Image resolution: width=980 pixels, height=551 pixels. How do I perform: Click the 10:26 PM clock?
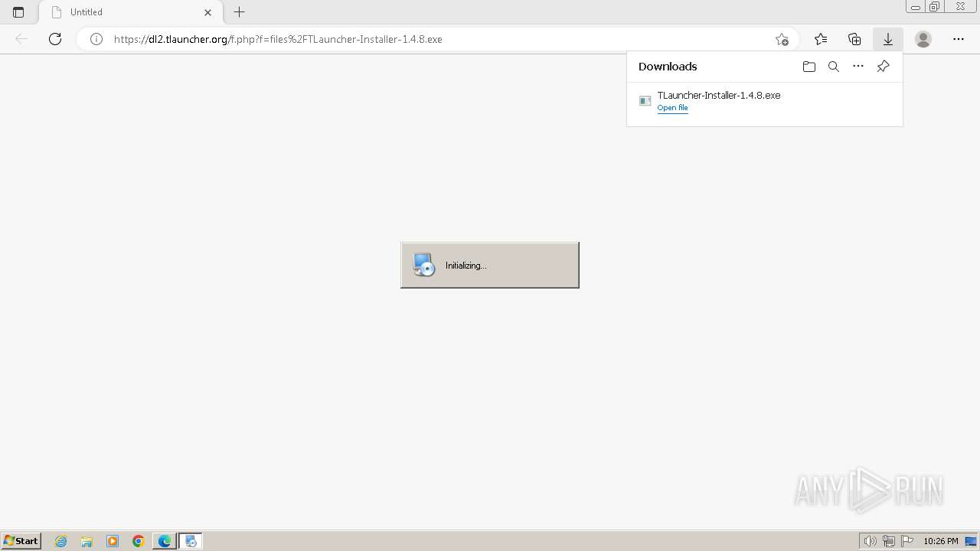[940, 541]
